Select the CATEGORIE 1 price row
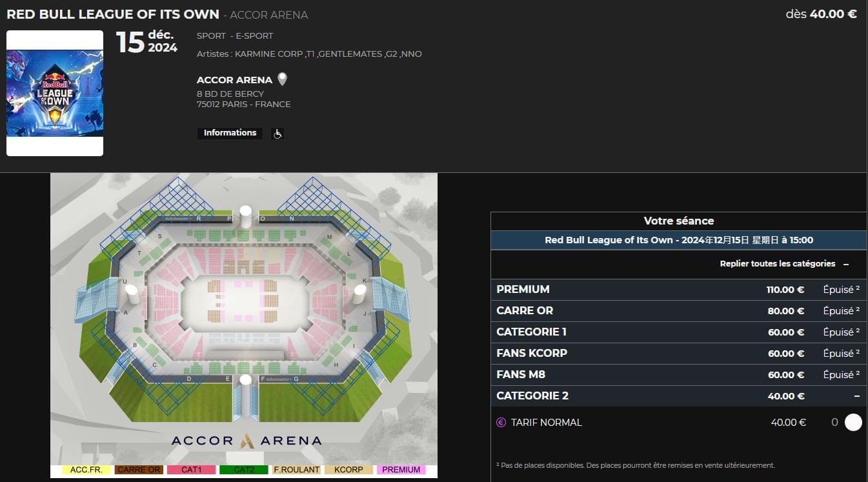This screenshot has height=482, width=868. (679, 332)
